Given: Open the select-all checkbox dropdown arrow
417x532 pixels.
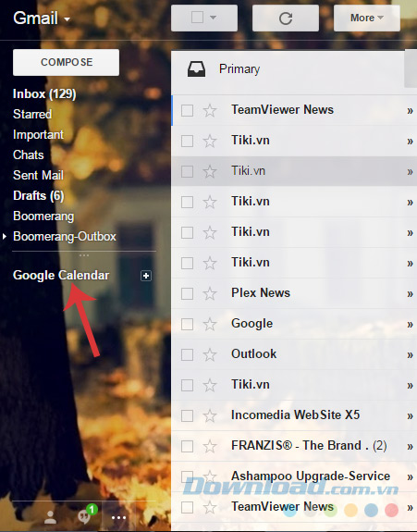Looking at the screenshot, I should (x=214, y=18).
